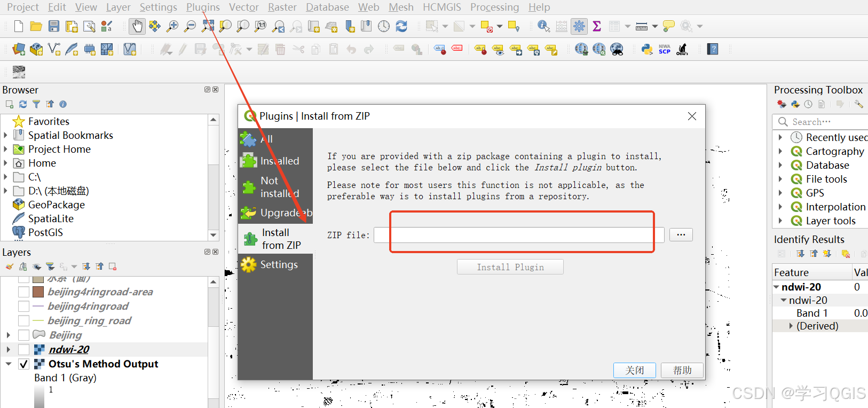Image resolution: width=868 pixels, height=408 pixels.
Task: Expand Cartography in Processing Toolbox
Action: [x=780, y=152]
